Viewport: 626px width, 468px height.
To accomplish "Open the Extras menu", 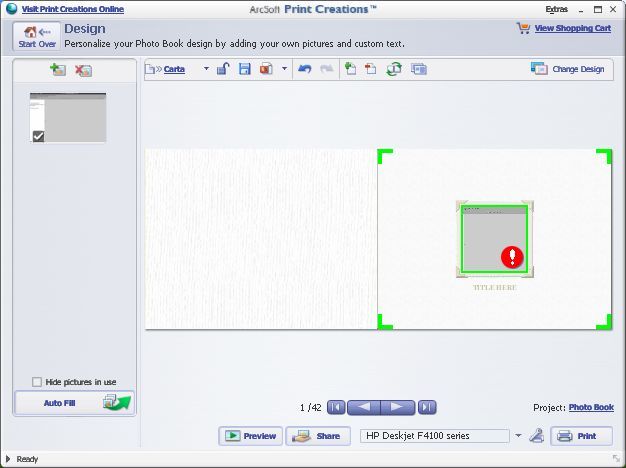I will click(556, 8).
